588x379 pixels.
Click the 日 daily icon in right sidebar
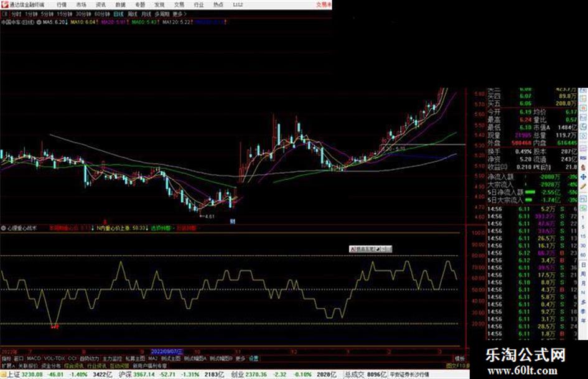point(583,265)
